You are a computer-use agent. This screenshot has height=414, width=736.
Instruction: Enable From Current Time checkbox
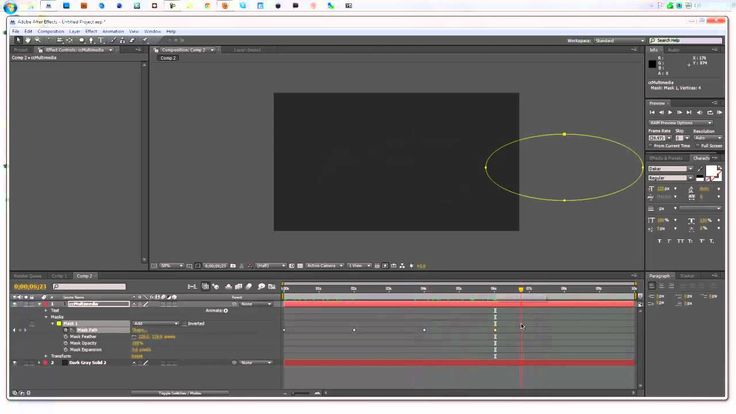coord(651,146)
